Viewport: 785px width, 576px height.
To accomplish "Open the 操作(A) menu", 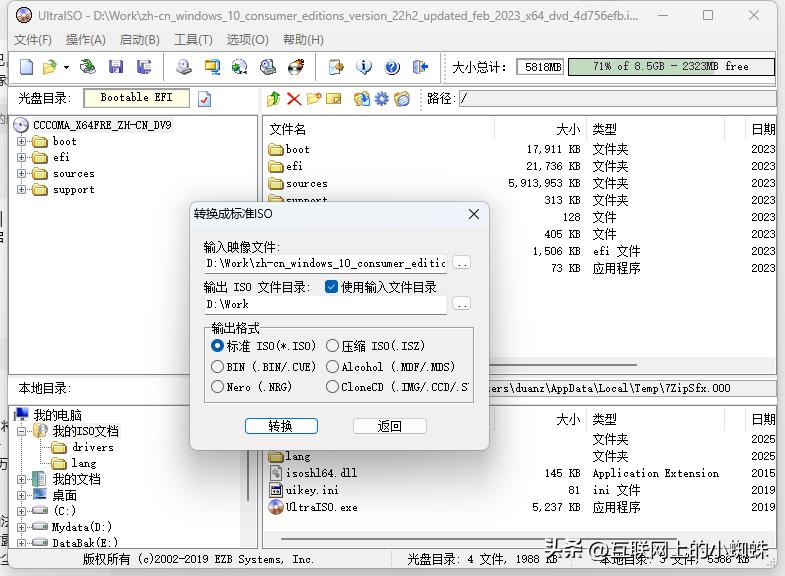I will [x=86, y=40].
